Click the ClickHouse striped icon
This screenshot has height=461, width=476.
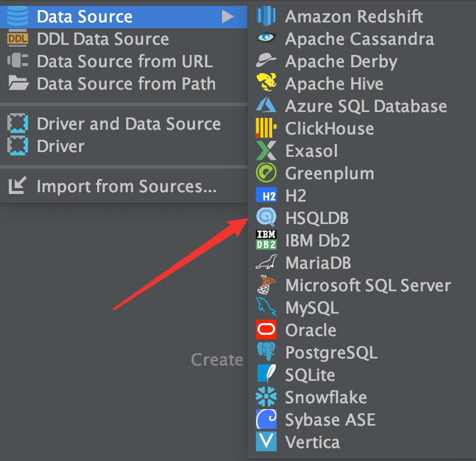(x=266, y=128)
